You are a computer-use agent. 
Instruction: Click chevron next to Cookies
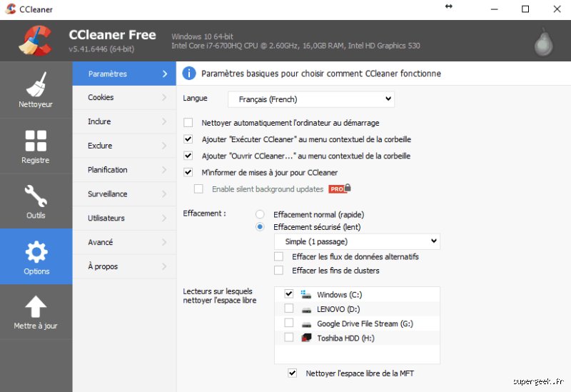click(x=164, y=97)
